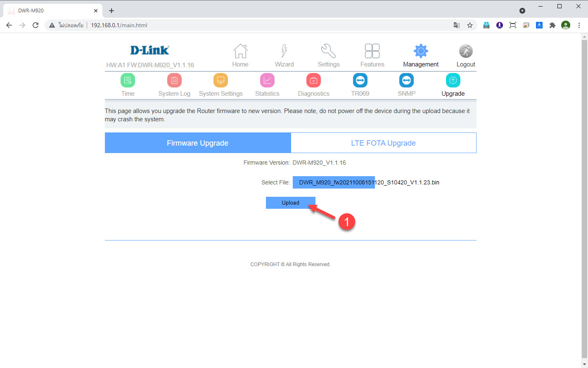Viewport: 588px width, 368px height.
Task: Select the Management gear icon
Action: click(421, 51)
